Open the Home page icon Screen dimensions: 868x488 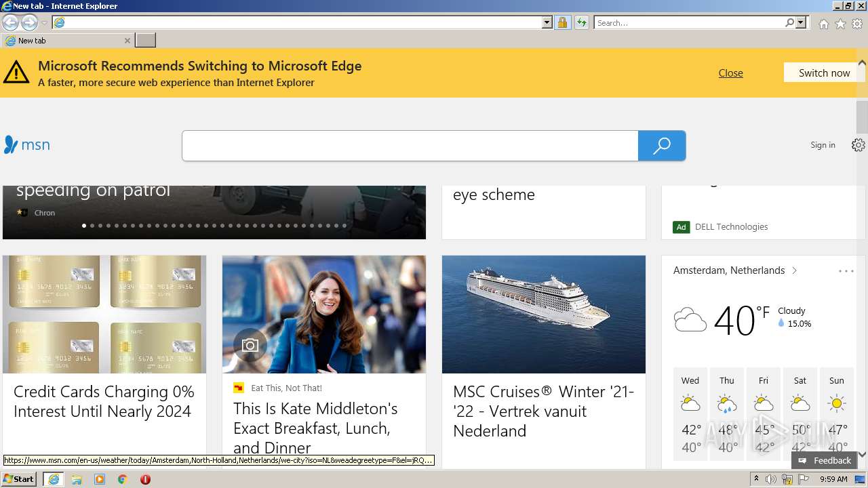tap(823, 24)
